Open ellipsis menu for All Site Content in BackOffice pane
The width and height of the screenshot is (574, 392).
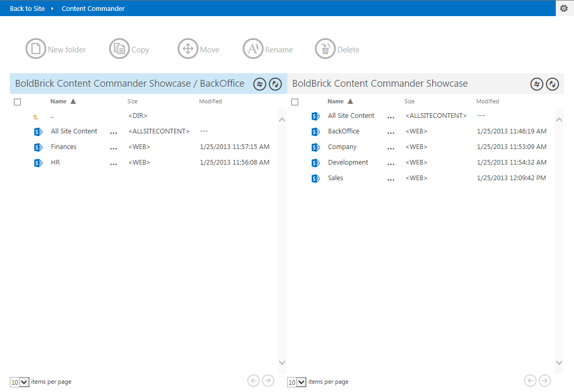tap(113, 133)
